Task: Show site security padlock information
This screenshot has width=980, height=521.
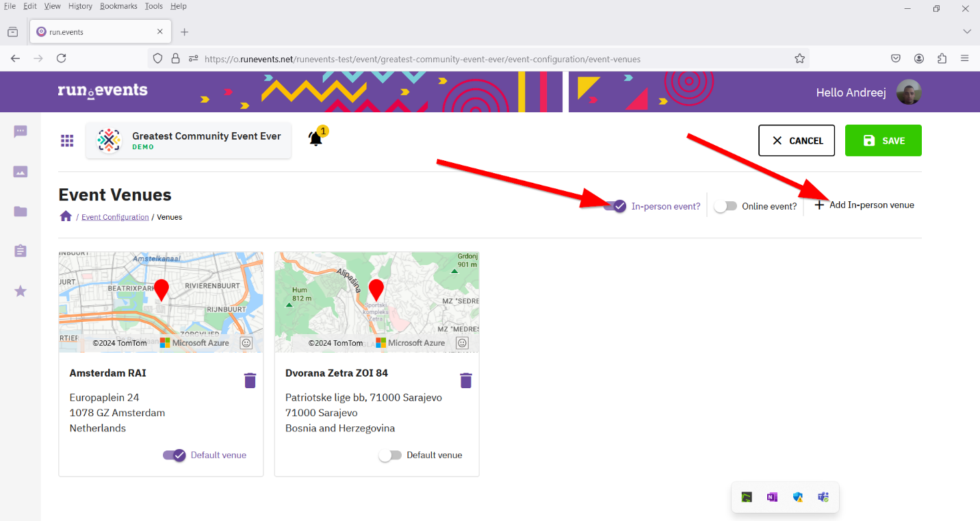Action: click(176, 59)
